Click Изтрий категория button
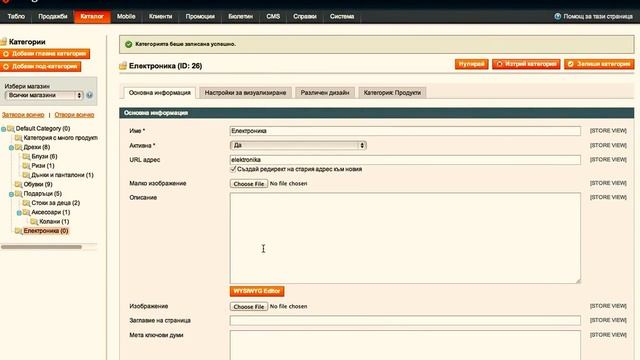 pyautogui.click(x=526, y=64)
